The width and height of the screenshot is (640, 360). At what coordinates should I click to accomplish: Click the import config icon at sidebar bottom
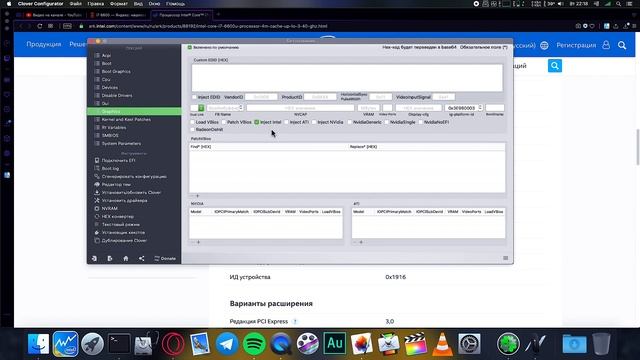coord(94,258)
